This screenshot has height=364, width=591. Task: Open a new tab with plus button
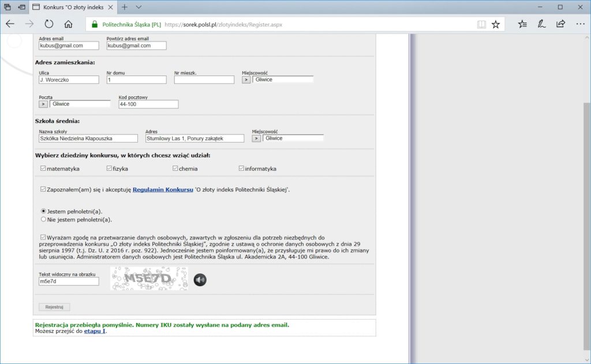[x=124, y=7]
